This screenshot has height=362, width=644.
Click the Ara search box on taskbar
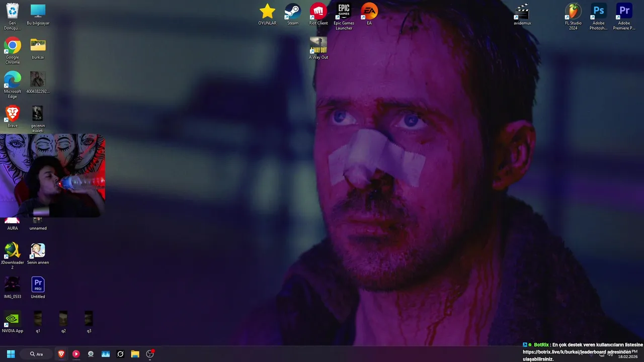[x=37, y=354]
